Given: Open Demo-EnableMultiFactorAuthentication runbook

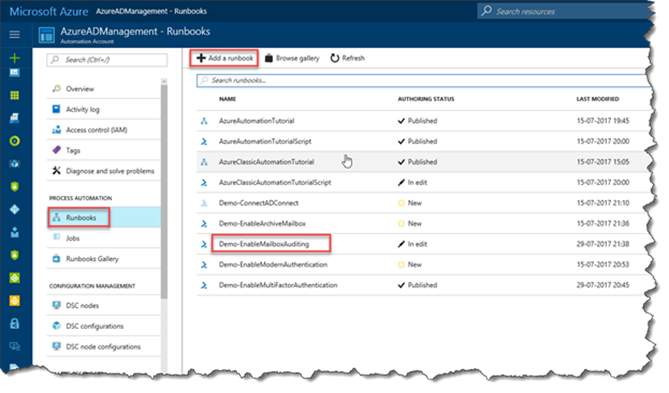Looking at the screenshot, I should point(278,285).
